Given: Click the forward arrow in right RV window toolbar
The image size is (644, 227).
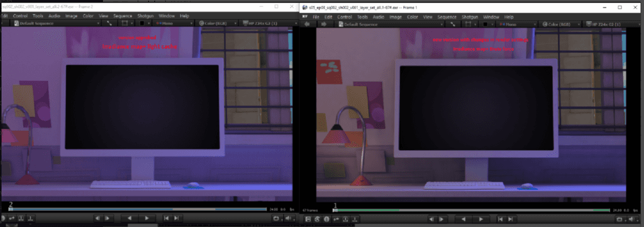Looking at the screenshot, I should [x=324, y=25].
